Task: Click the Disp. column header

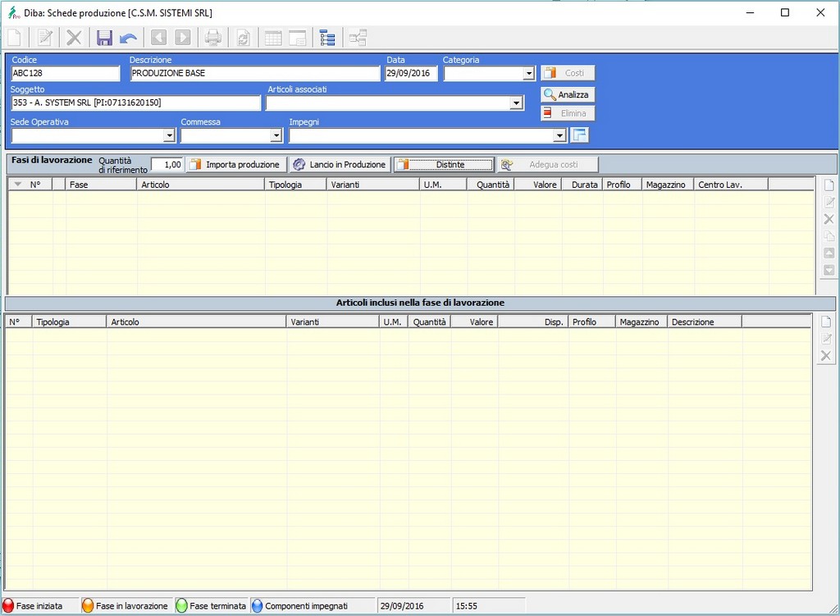Action: click(x=533, y=322)
